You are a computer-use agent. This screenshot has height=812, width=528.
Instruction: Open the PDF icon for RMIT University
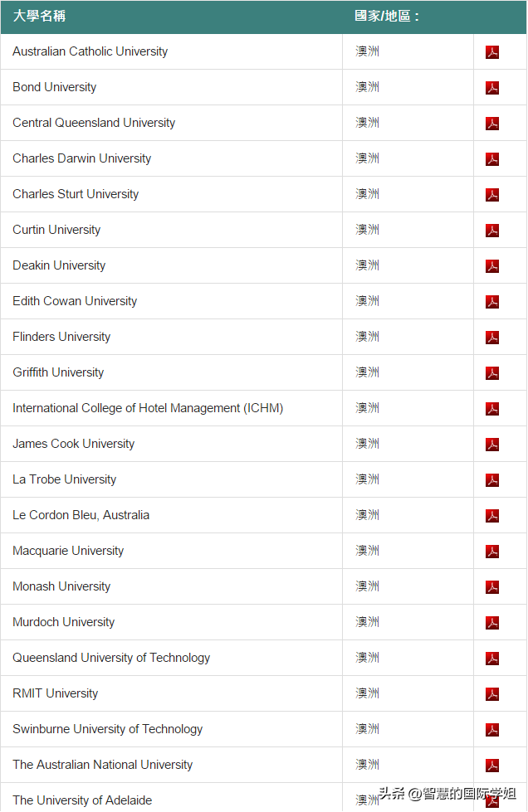tap(492, 694)
